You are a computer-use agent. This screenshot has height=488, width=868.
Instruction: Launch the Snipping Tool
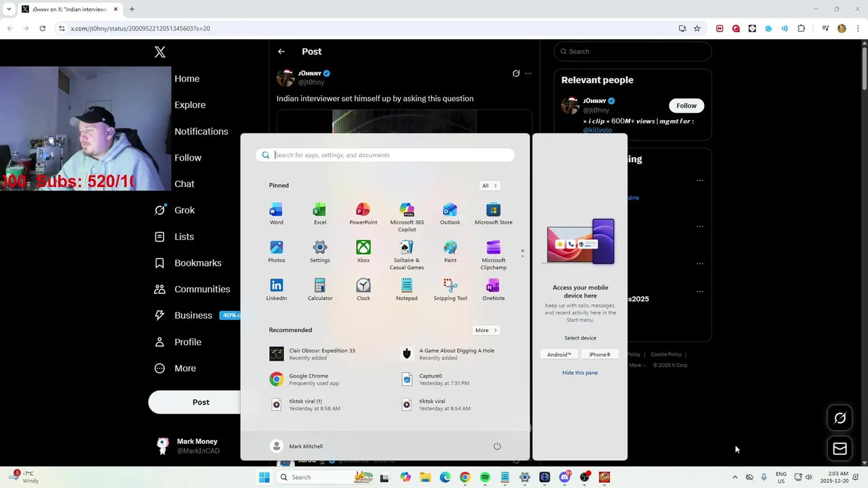coord(450,289)
